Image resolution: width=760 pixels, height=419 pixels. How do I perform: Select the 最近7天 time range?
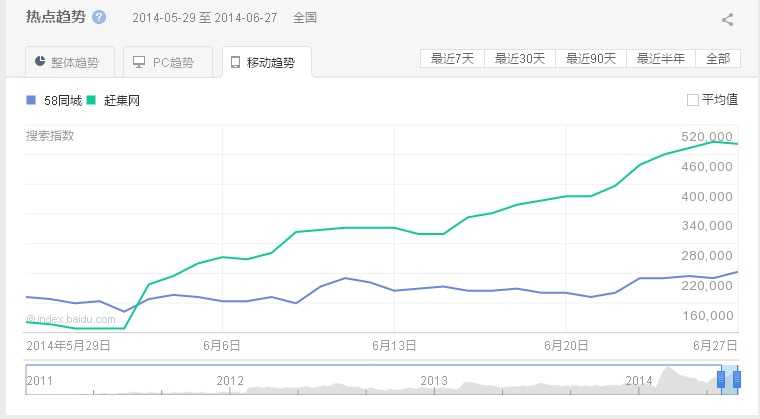pos(452,58)
